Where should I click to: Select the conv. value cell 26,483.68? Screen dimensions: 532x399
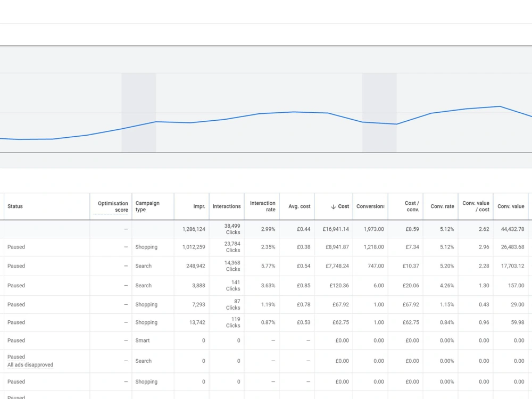(x=512, y=247)
